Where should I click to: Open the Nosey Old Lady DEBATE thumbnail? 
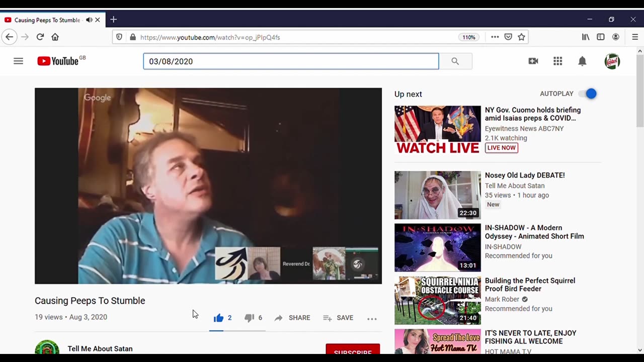438,195
